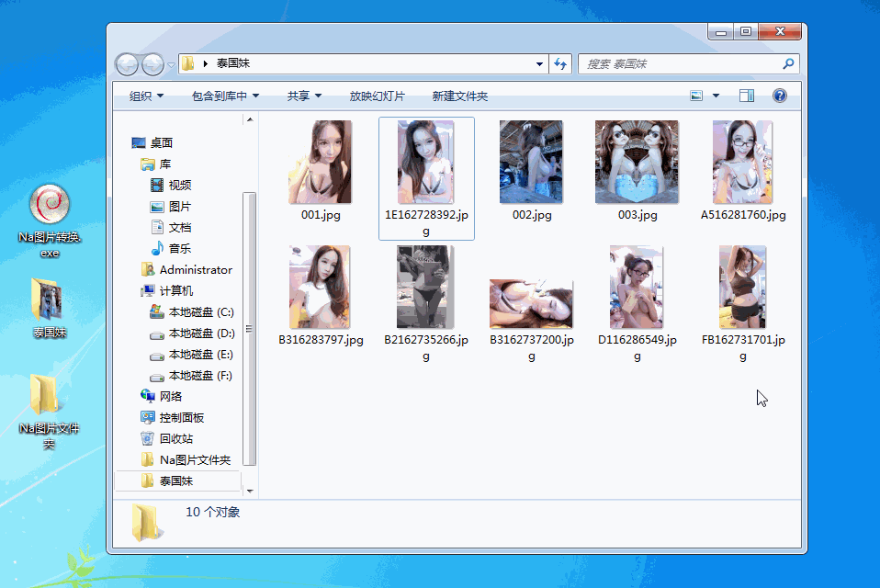
Task: Click the search box for 泰国妹
Action: pyautogui.click(x=689, y=64)
